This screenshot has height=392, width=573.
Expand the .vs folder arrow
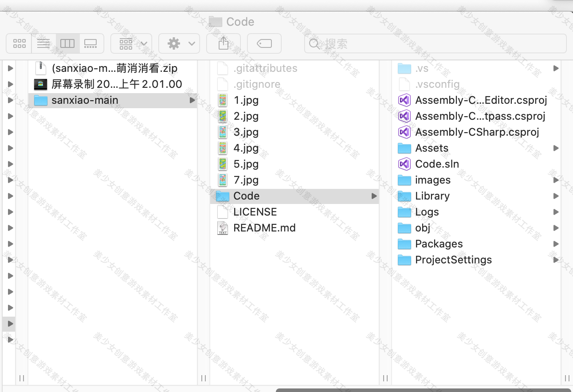tap(556, 68)
